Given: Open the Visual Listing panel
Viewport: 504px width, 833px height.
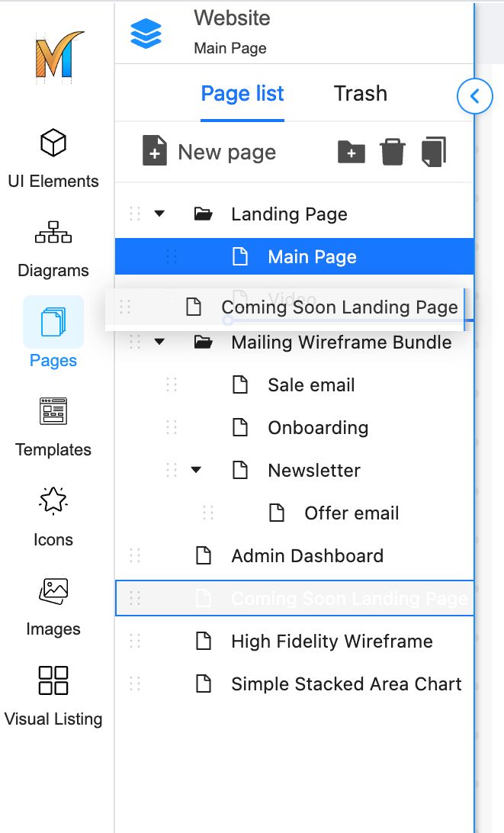Looking at the screenshot, I should tap(53, 696).
